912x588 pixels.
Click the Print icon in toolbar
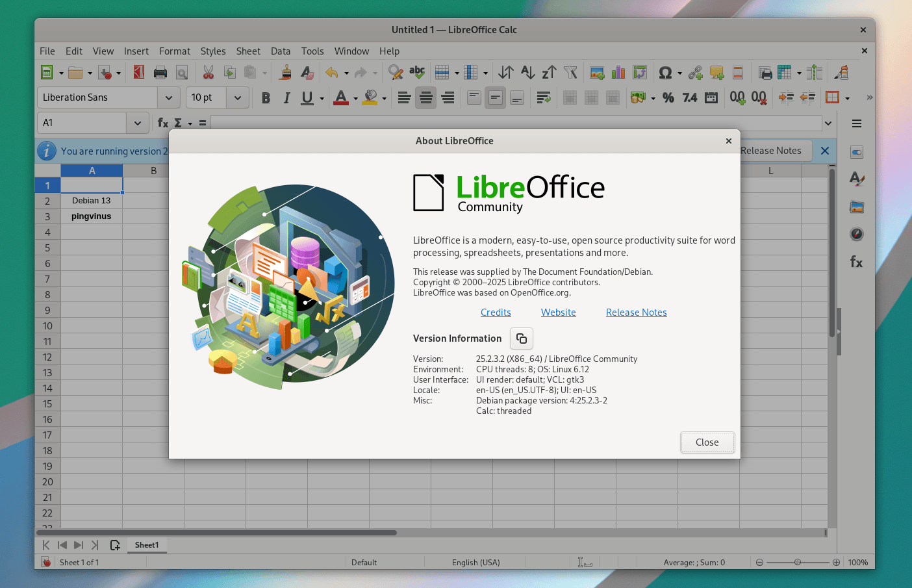(x=160, y=73)
